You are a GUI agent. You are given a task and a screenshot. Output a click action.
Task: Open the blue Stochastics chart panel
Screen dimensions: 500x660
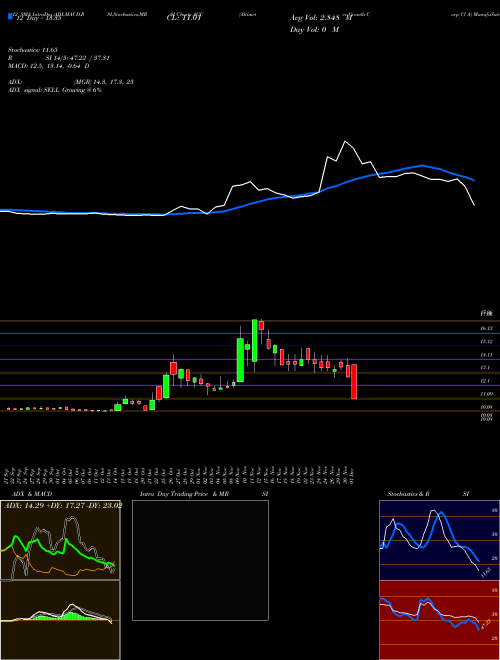439,540
